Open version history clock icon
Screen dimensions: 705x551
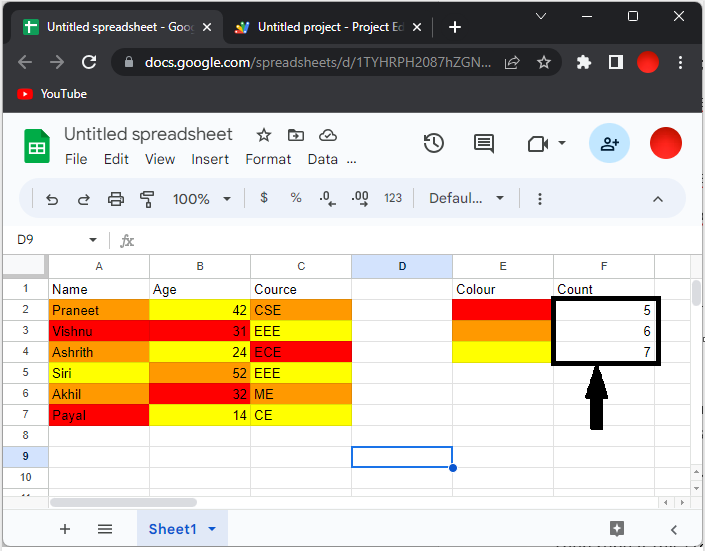pos(434,144)
